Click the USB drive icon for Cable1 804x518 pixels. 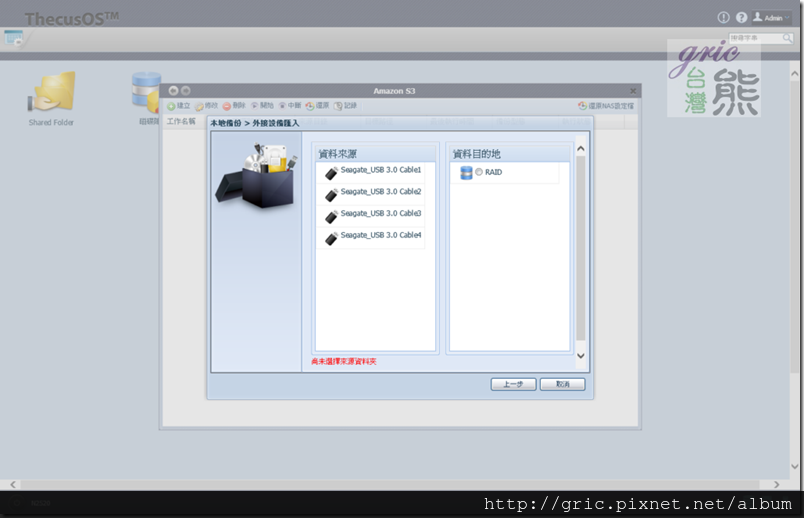[x=332, y=173]
